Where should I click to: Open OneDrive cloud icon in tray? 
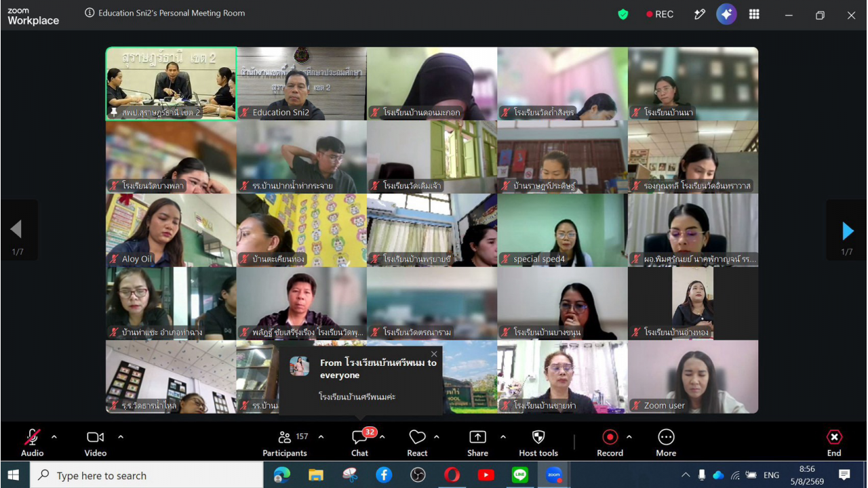point(718,475)
